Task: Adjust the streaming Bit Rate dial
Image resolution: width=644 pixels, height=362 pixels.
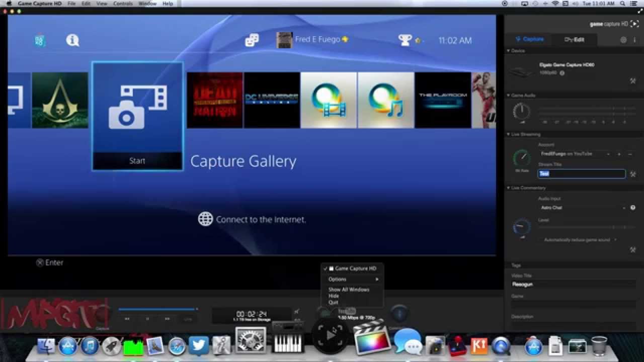Action: tap(522, 158)
